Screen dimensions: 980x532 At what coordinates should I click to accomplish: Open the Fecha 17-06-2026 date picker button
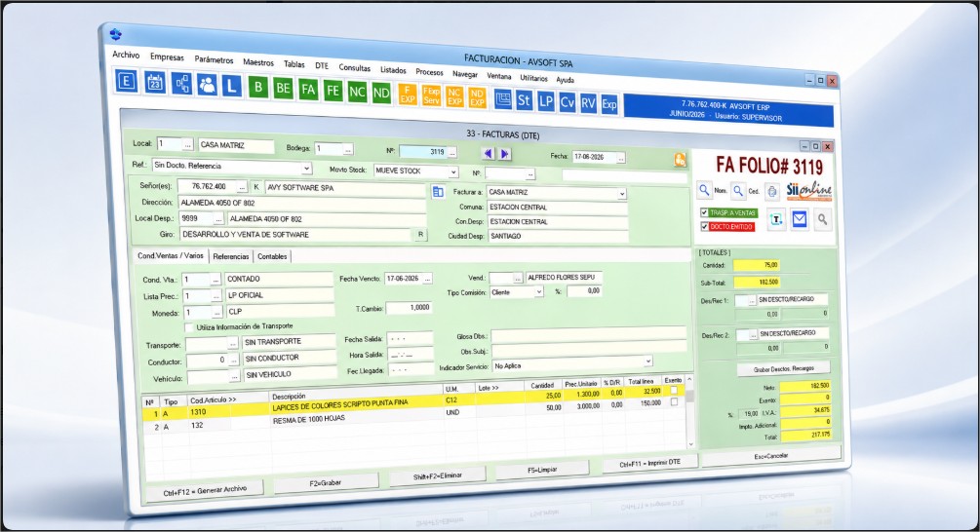[x=620, y=158]
